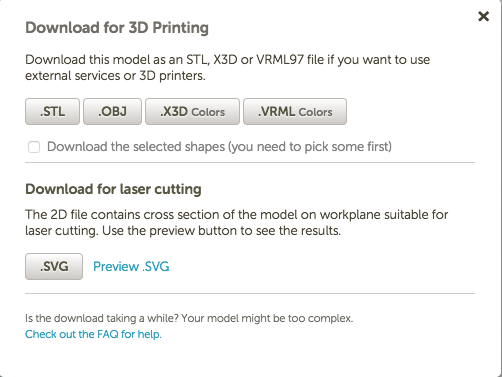The height and width of the screenshot is (377, 502).
Task: Click the X at the dialog's top corner
Action: tap(483, 16)
